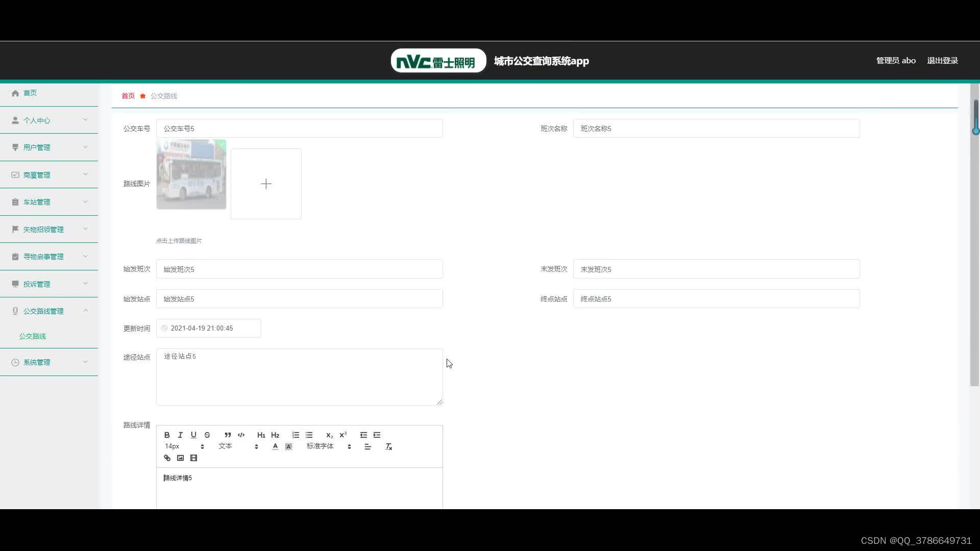Toggle strikethrough formatting in editor toolbar
Image resolution: width=980 pixels, height=551 pixels.
(x=207, y=435)
